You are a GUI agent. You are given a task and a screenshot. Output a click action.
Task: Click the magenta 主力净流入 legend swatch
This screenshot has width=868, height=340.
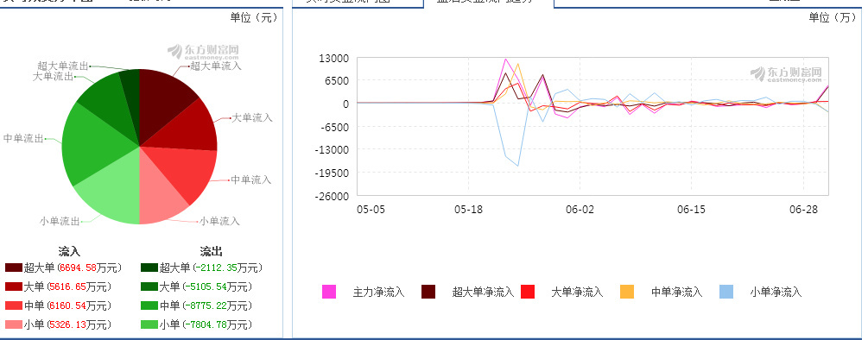[x=329, y=292]
